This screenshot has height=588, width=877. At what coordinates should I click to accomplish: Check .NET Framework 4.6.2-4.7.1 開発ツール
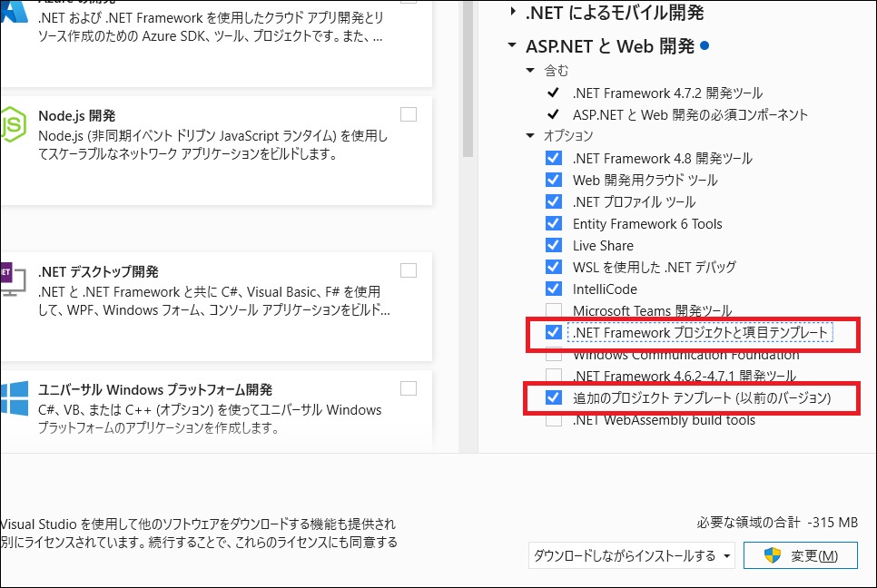coord(554,376)
